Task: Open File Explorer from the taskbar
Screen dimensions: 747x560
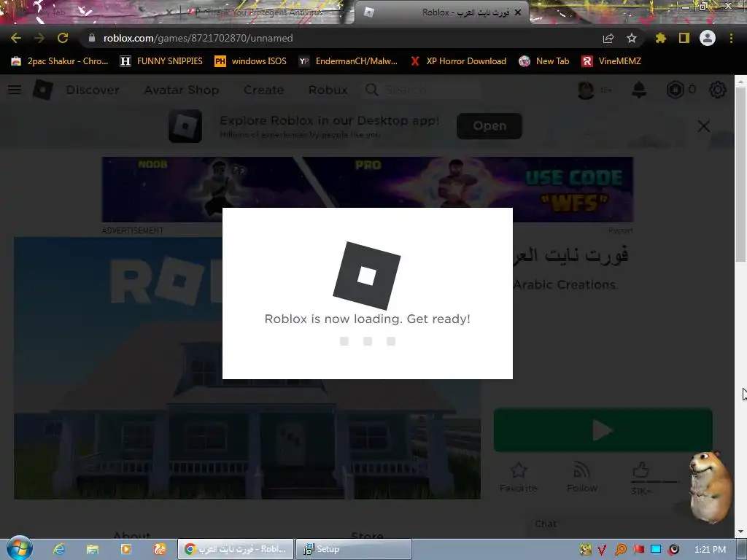Action: point(93,549)
